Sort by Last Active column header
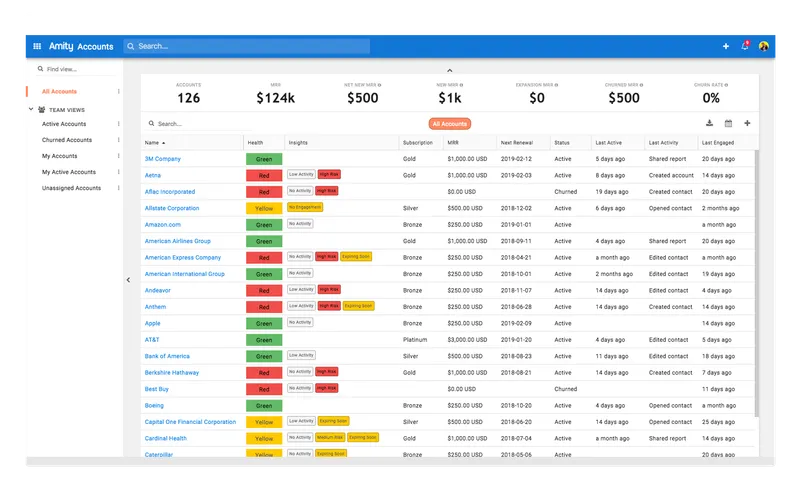800x479 pixels. (x=608, y=143)
